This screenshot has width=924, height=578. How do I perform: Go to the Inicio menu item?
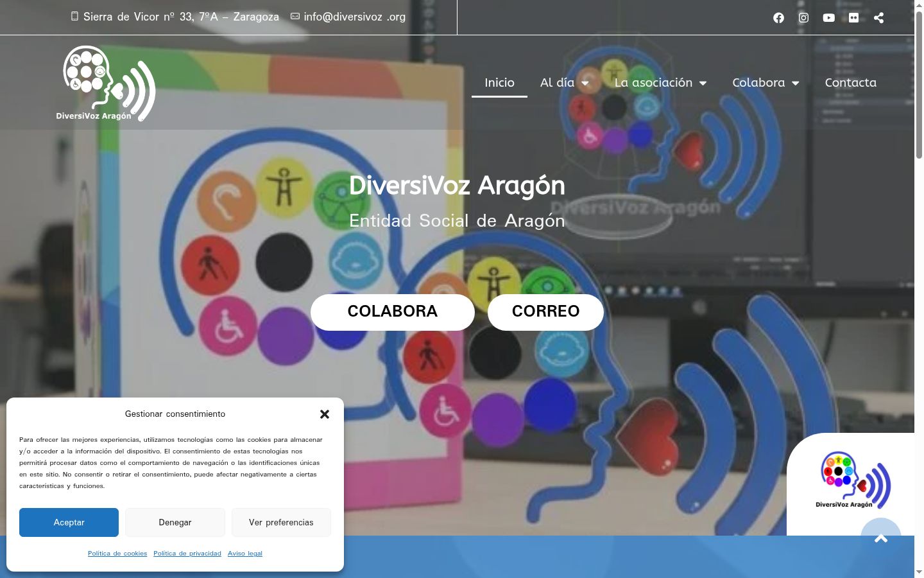(x=499, y=83)
